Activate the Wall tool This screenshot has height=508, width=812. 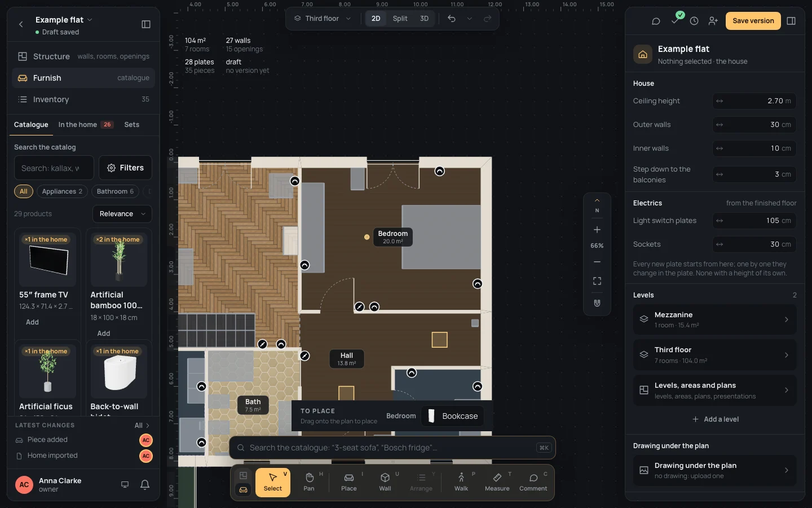[385, 483]
